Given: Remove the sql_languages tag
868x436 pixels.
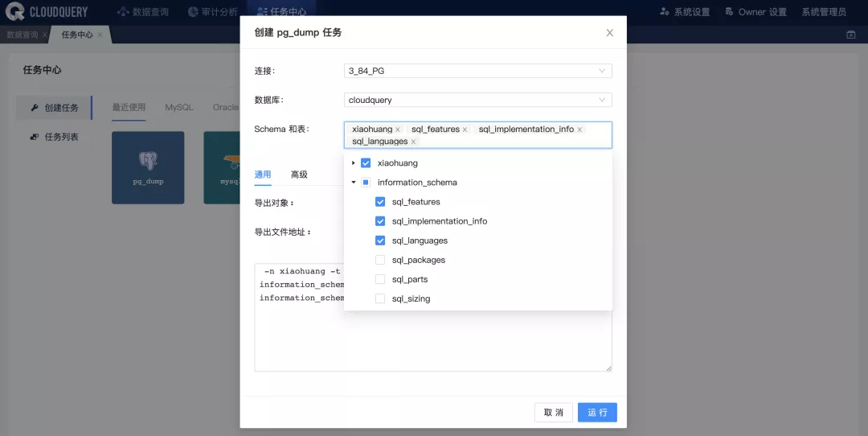Looking at the screenshot, I should coord(413,142).
